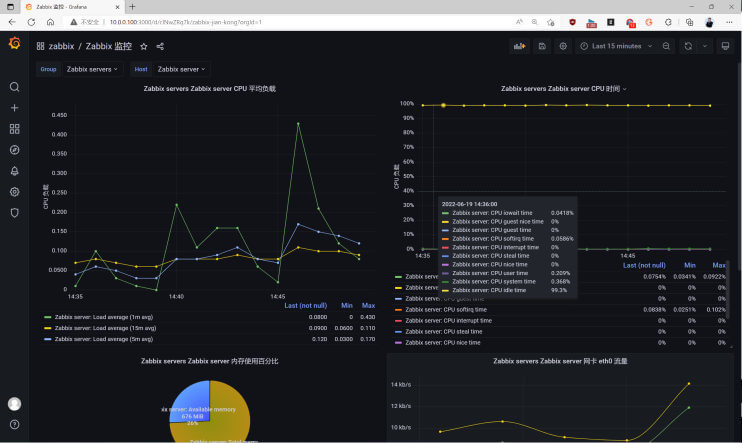The width and height of the screenshot is (742, 443).
Task: Open the time range picker Last 15 minutes
Action: 617,46
